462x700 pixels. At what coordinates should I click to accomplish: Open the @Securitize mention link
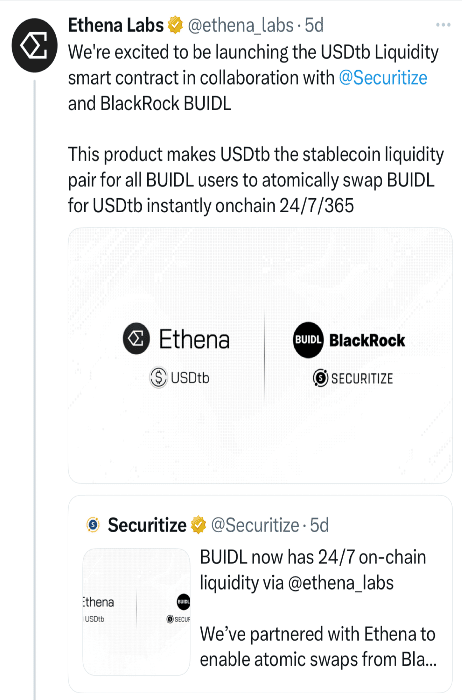point(383,78)
